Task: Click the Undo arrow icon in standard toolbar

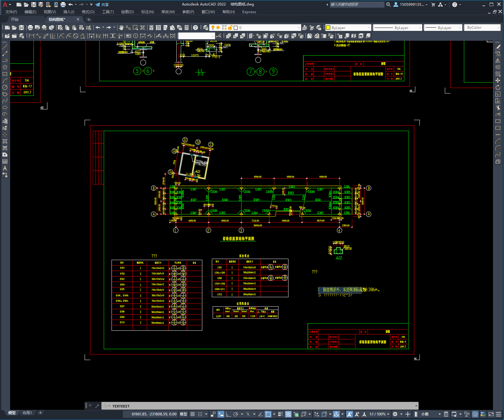Action: 98,28
